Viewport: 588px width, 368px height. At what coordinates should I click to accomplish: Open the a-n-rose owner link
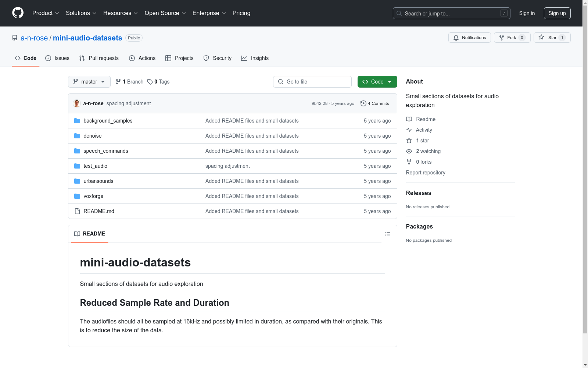tap(34, 38)
